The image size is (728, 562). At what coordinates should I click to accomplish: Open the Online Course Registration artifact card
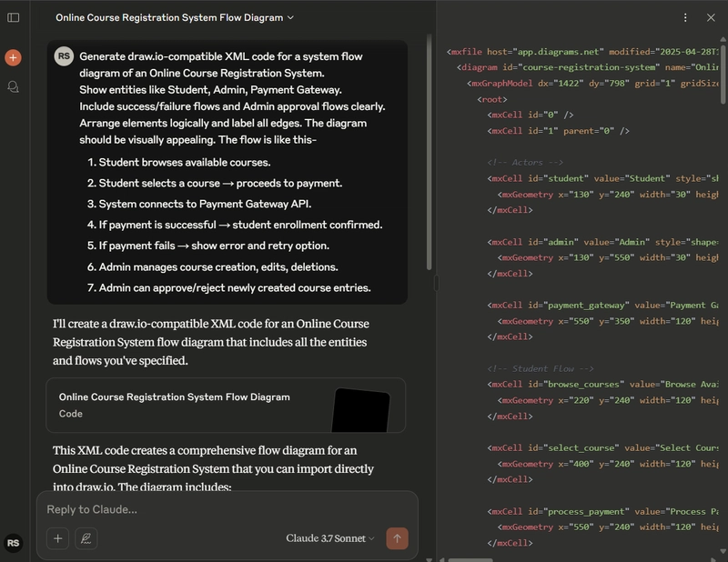(x=226, y=406)
